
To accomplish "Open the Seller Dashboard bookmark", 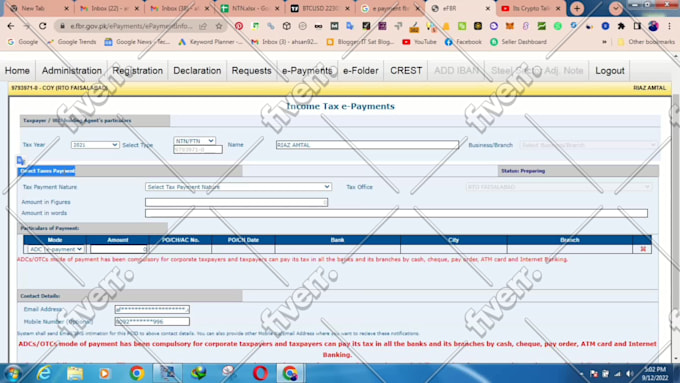I will (x=518, y=42).
